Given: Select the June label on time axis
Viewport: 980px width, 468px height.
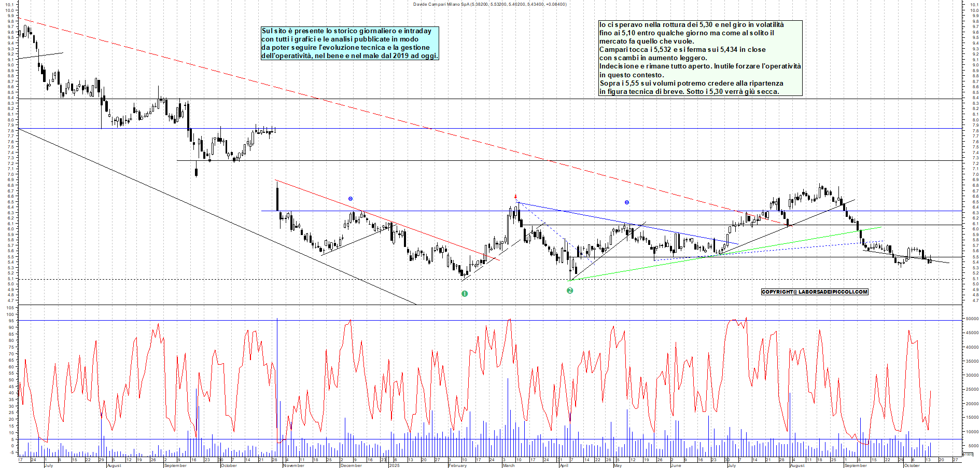Looking at the screenshot, I should pos(676,465).
